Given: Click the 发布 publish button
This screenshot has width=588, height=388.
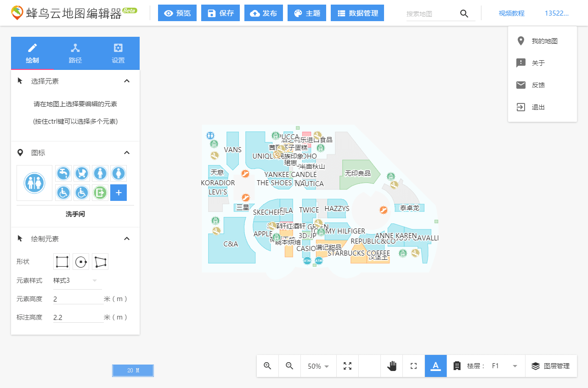Looking at the screenshot, I should click(264, 13).
